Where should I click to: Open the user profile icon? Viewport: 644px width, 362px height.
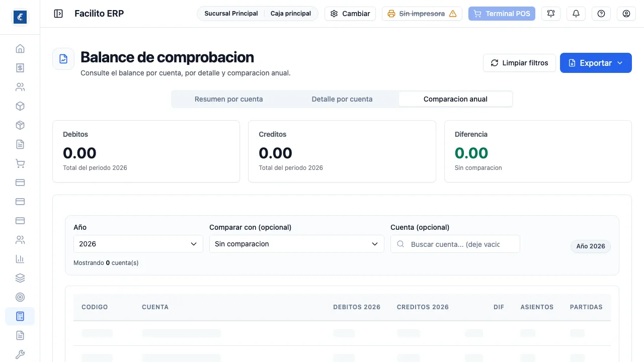point(626,14)
